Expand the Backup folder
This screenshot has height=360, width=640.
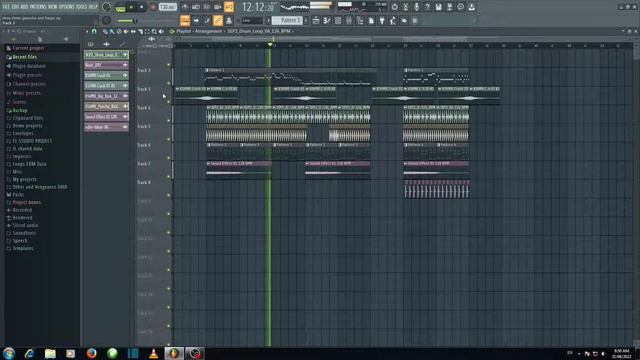click(20, 110)
